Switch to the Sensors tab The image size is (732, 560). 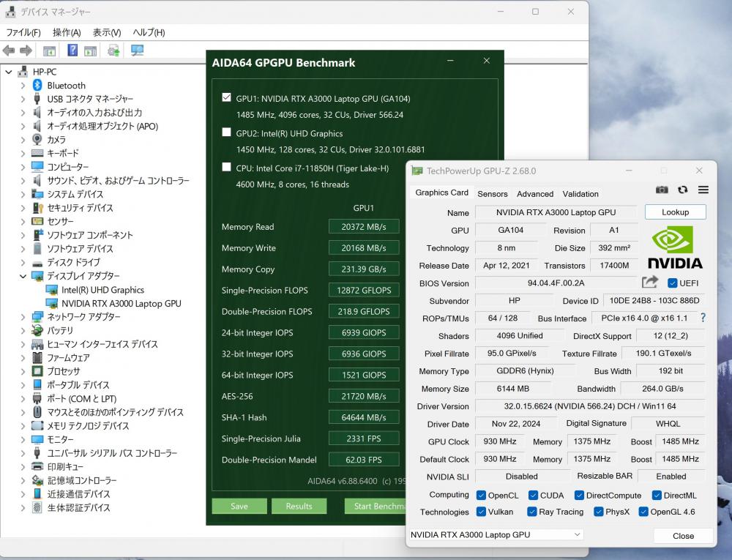tap(492, 194)
